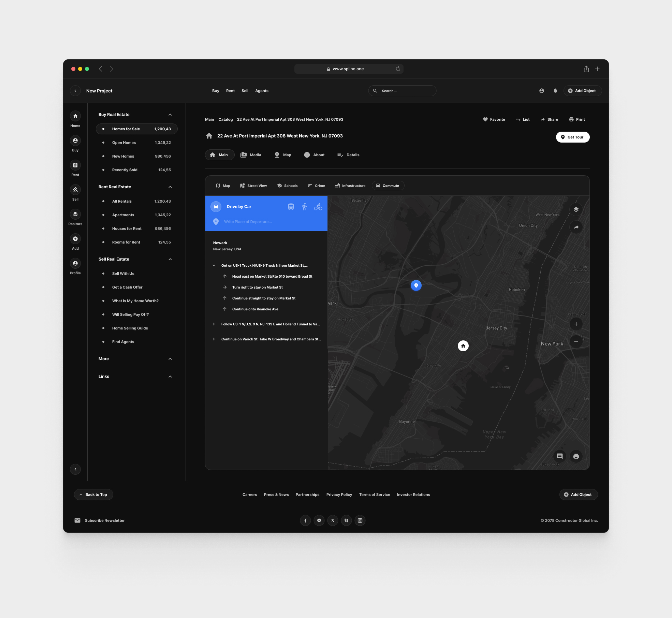
Task: Click the Add plus icon in rail
Action: pos(75,239)
